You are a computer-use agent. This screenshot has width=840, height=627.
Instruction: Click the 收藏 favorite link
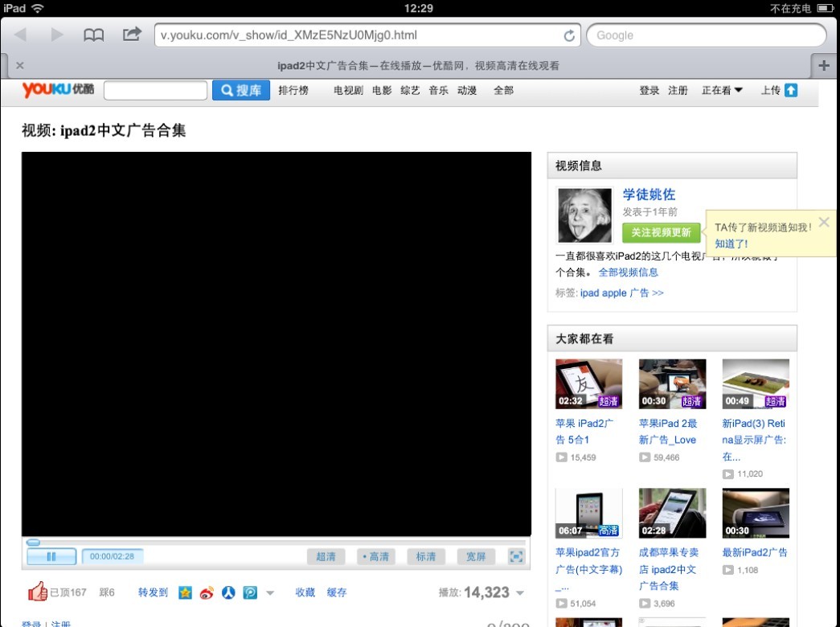click(x=305, y=592)
